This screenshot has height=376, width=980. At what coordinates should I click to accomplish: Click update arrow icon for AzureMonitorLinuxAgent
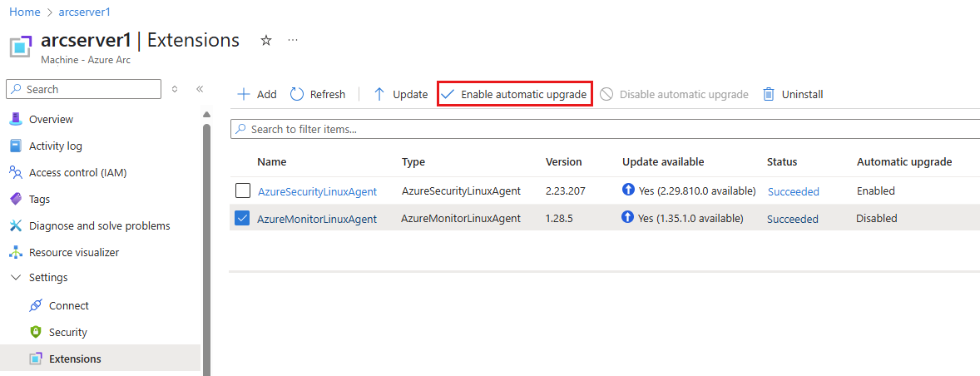pos(629,217)
